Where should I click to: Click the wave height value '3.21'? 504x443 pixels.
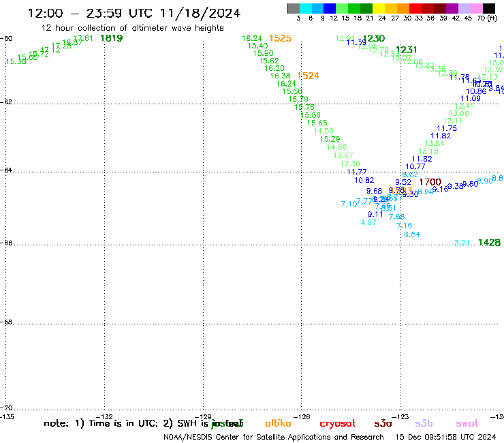[462, 243]
